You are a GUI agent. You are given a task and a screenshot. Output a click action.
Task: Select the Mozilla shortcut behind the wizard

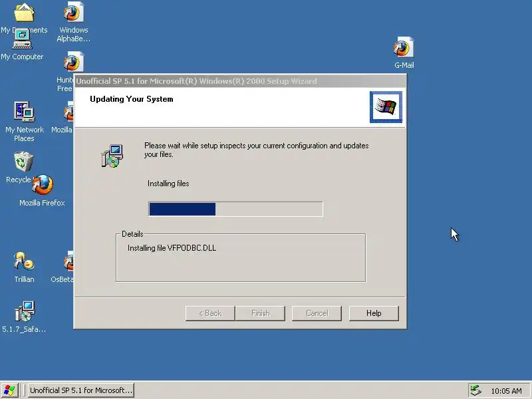click(68, 112)
